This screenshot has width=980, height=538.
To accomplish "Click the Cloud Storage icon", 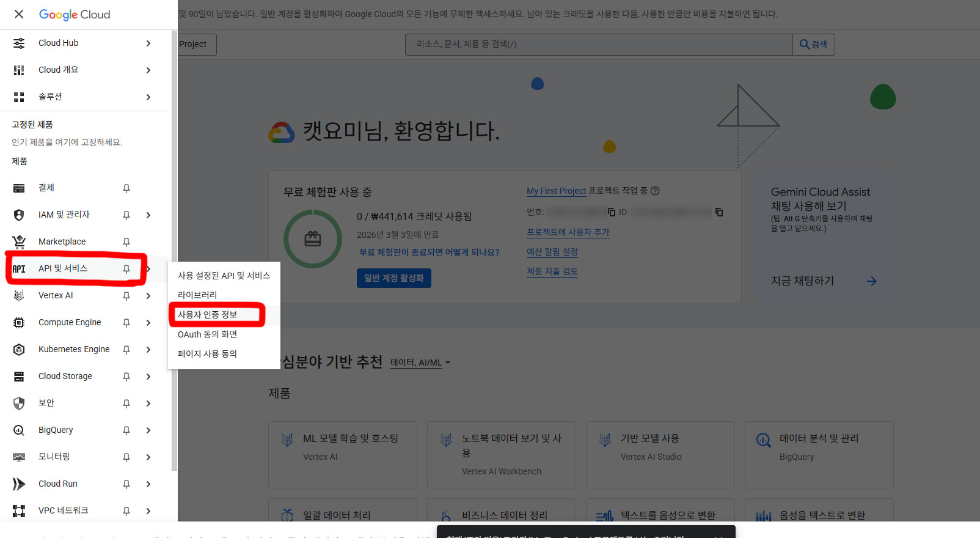I will [x=19, y=377].
